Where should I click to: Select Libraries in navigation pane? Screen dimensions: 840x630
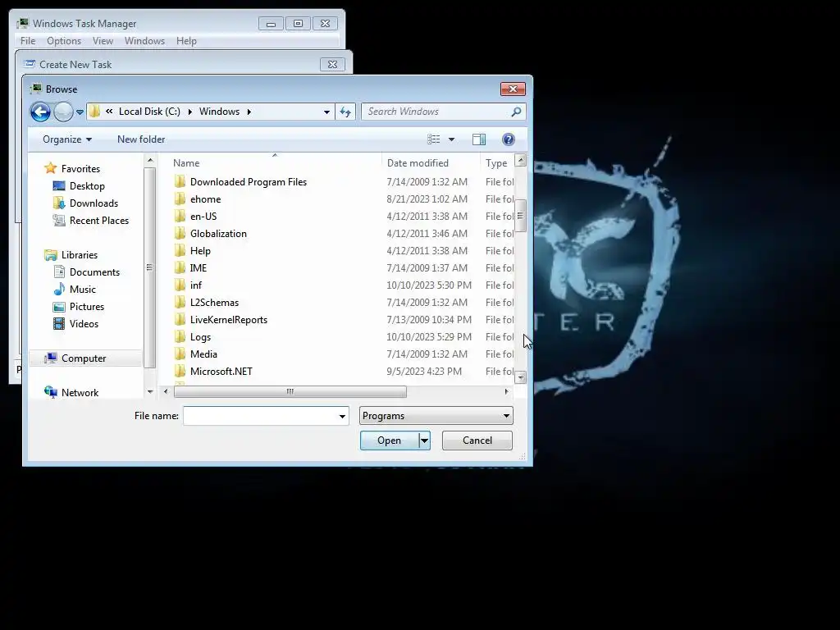tap(80, 255)
